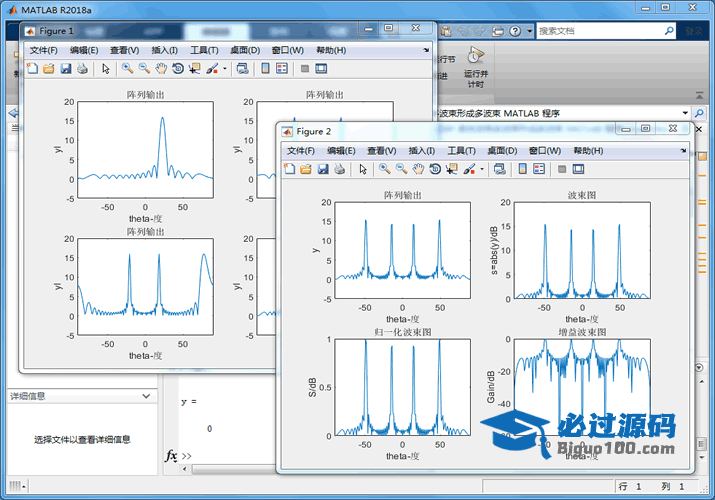Open 查看(V) menu in Figure 2
The width and height of the screenshot is (715, 500).
click(382, 150)
